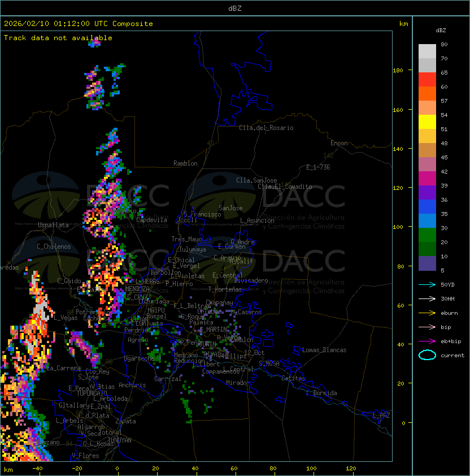The width and height of the screenshot is (470, 476).
Task: Select the bright yellow 51–54 dBZ swatch
Action: tap(427, 122)
